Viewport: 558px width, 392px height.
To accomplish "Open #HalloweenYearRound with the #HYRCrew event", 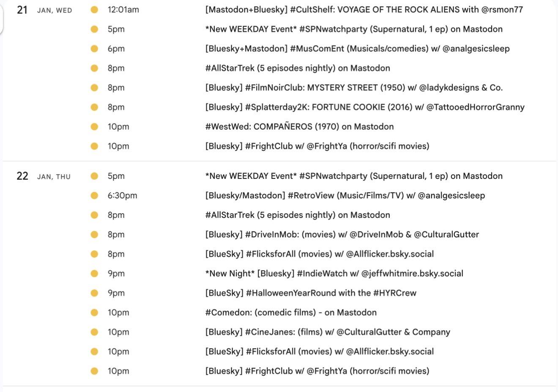I will [311, 293].
